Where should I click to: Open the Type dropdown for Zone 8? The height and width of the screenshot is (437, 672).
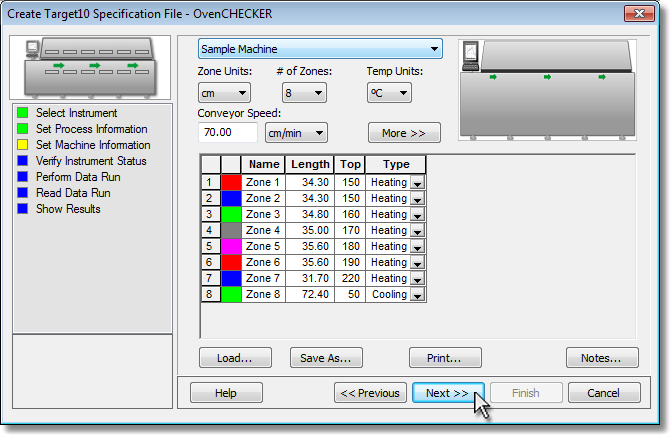[x=417, y=295]
